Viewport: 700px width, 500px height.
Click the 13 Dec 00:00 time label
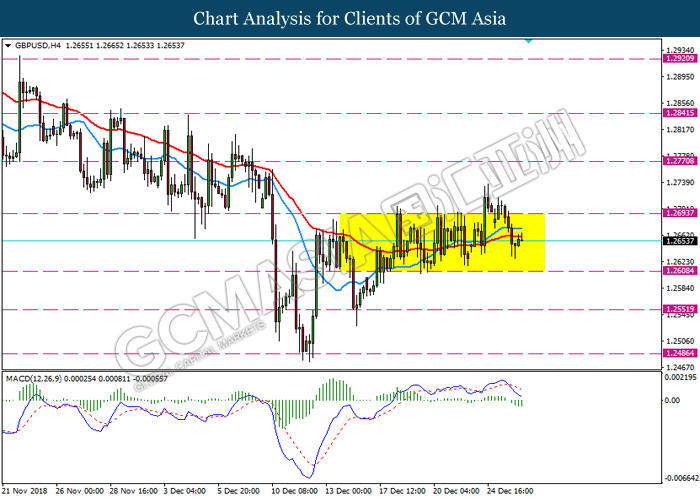[x=349, y=491]
